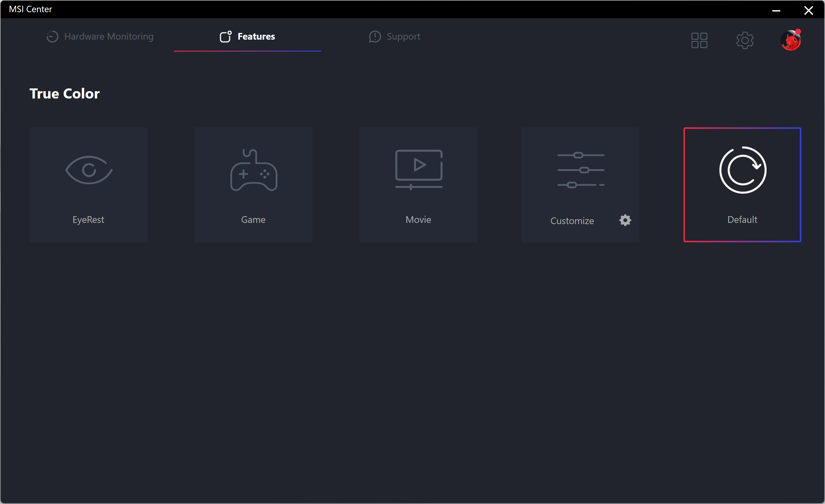The width and height of the screenshot is (825, 504).
Task: Minimize the MSI Center window
Action: [x=776, y=10]
